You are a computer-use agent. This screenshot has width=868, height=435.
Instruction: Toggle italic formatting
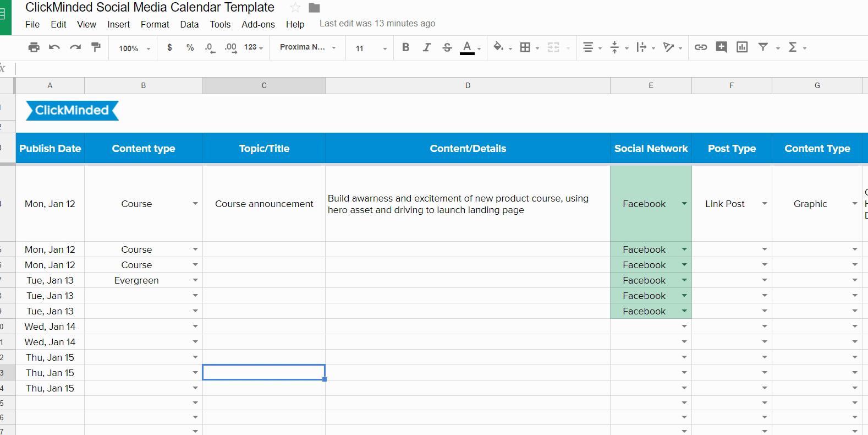click(x=426, y=47)
